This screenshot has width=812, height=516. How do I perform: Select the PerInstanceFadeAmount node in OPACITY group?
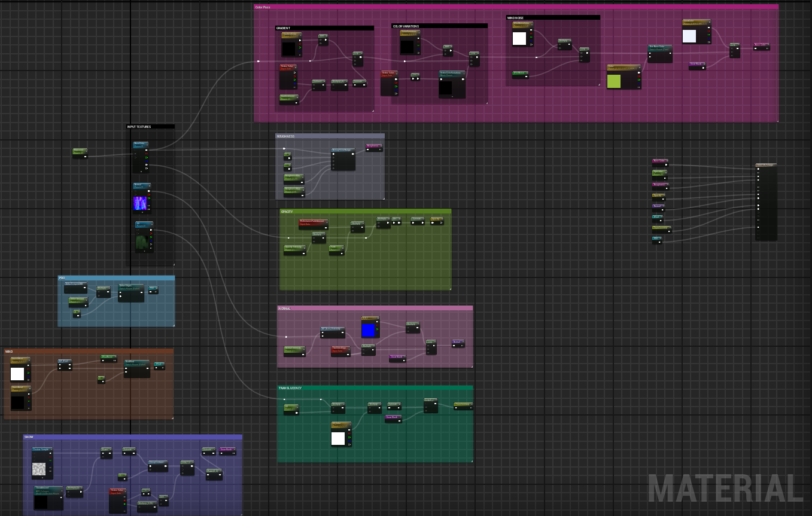[x=314, y=224]
